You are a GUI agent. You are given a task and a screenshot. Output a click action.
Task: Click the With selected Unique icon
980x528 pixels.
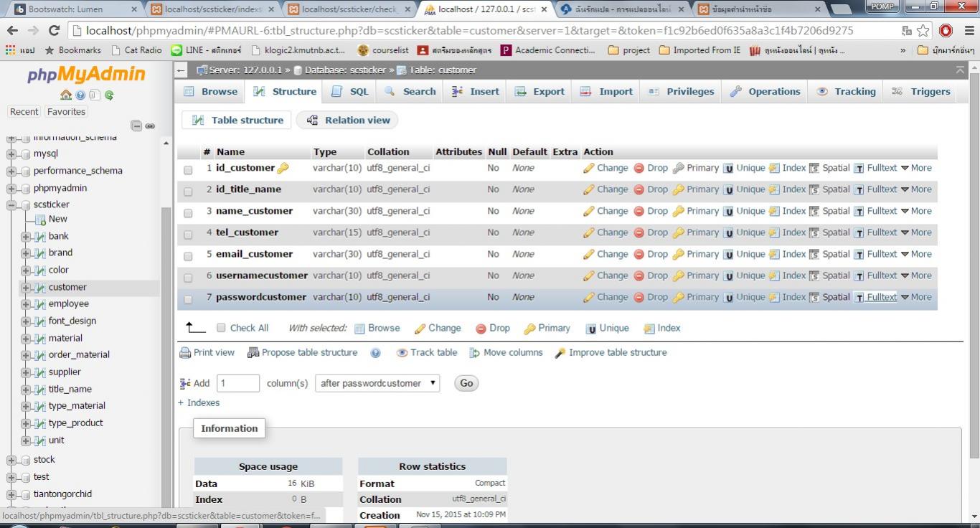tap(591, 328)
